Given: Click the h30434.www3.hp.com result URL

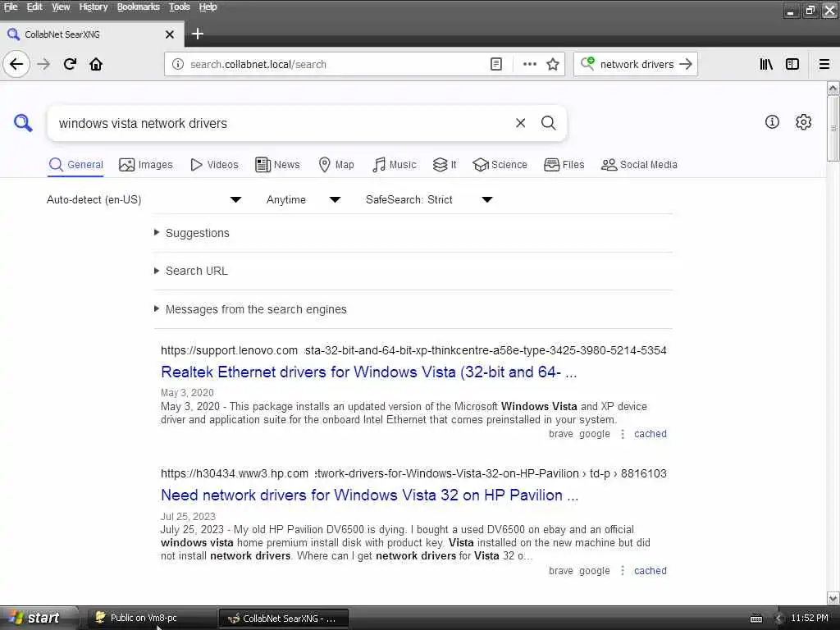Looking at the screenshot, I should [413, 473].
